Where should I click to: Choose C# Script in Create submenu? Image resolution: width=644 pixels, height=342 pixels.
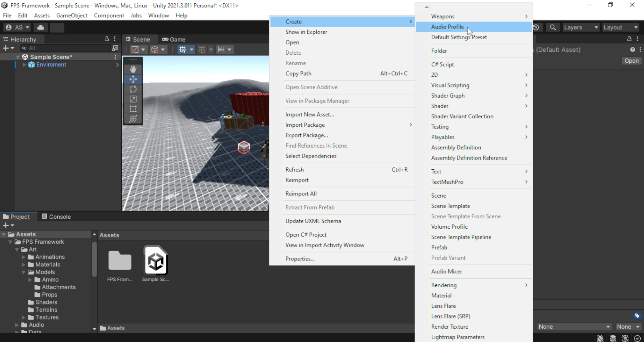[x=474, y=64]
